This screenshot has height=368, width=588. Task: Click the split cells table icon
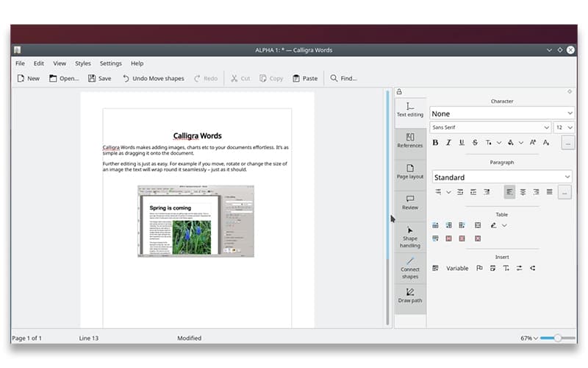[x=478, y=238]
